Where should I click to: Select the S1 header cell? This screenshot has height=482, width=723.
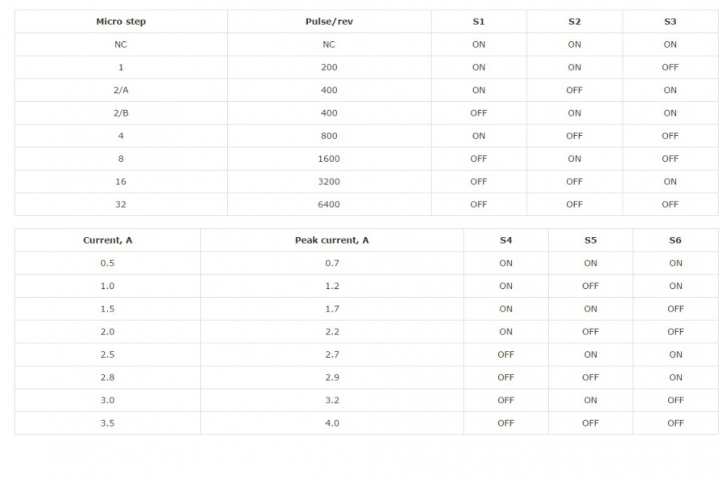click(479, 22)
